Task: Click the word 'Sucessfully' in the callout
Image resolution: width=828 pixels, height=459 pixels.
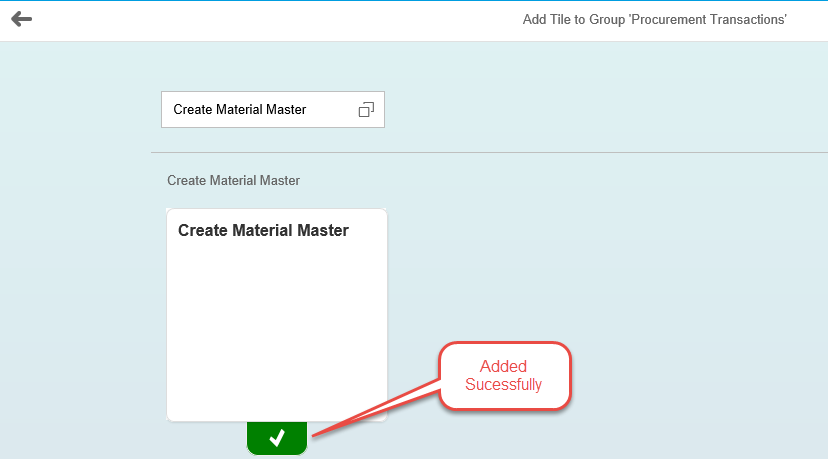Action: [x=503, y=385]
